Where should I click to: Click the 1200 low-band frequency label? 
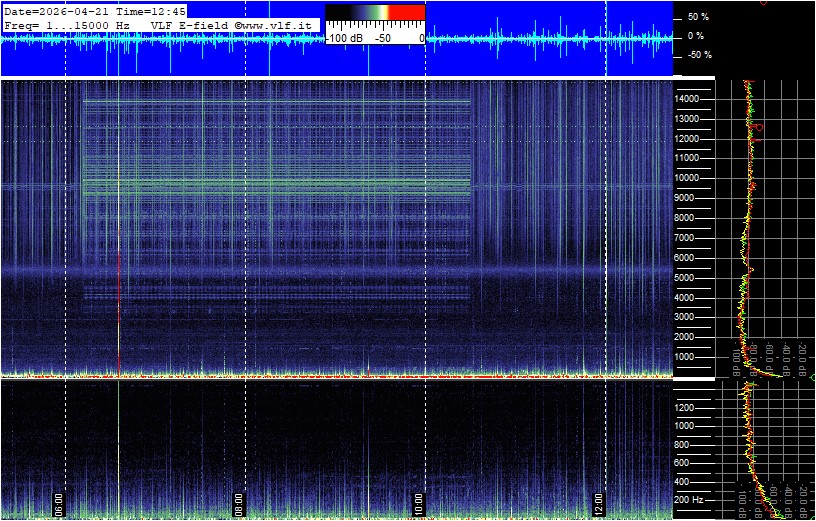tap(685, 408)
